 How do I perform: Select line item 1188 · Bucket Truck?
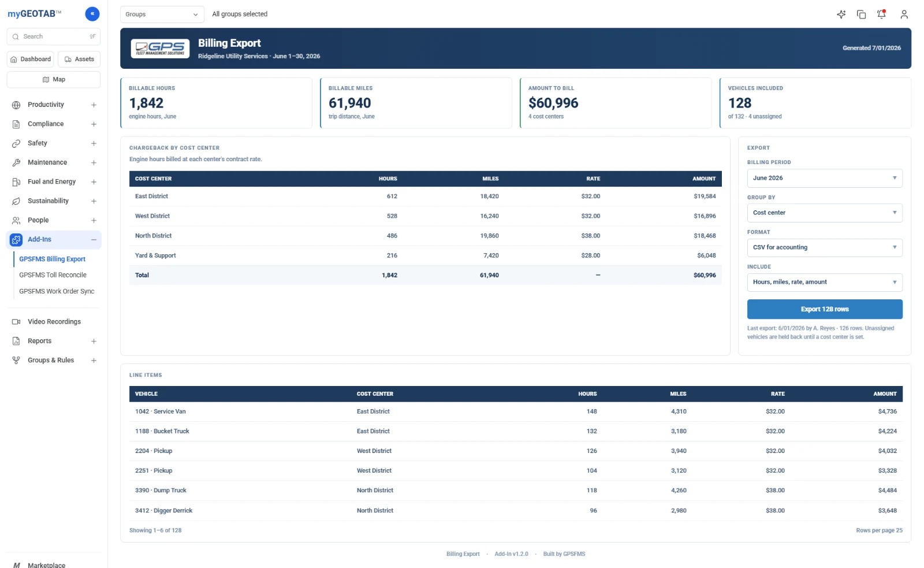click(516, 431)
